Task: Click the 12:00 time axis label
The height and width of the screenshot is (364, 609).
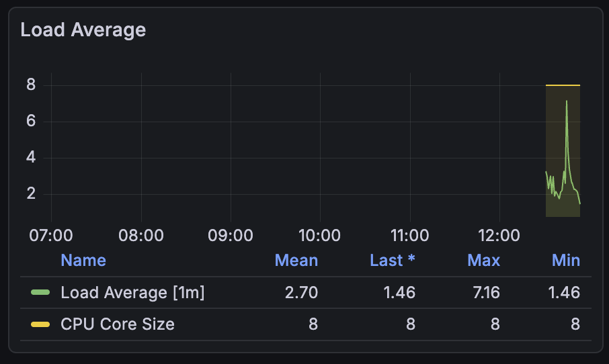Action: (499, 236)
